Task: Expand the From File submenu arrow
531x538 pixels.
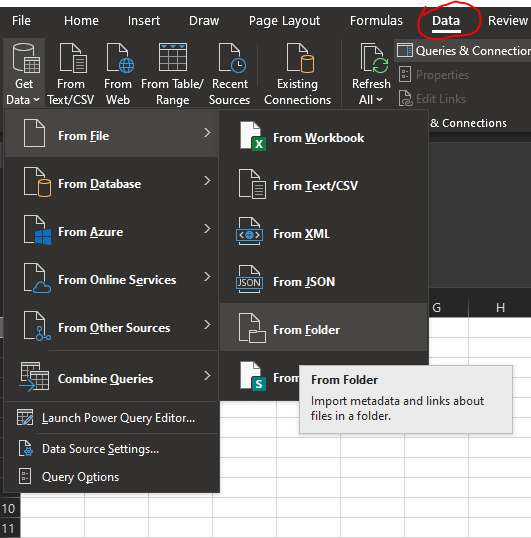Action: 207,133
